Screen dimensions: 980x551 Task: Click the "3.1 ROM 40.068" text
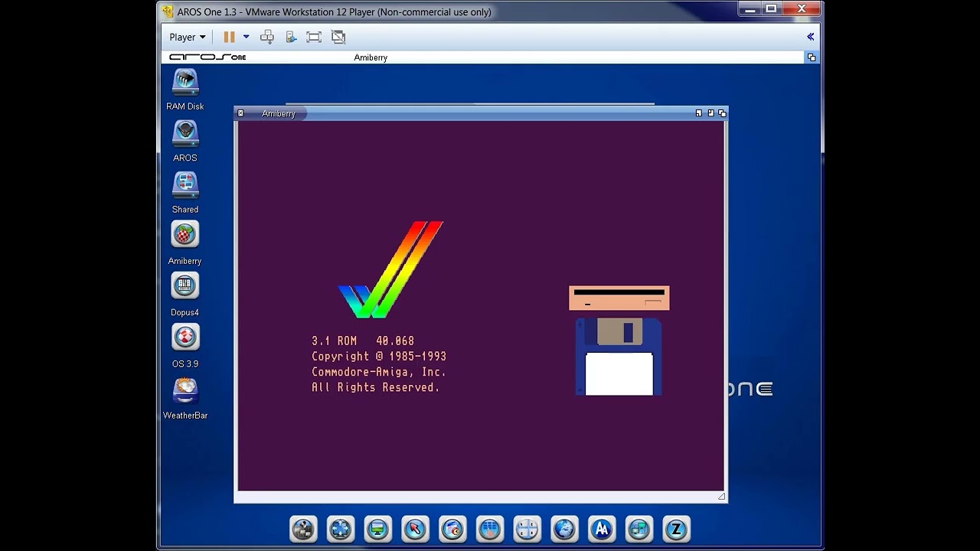click(363, 341)
